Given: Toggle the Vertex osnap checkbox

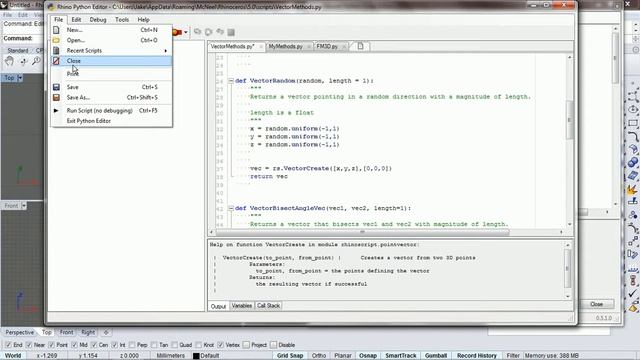Looking at the screenshot, I should pyautogui.click(x=220, y=345).
